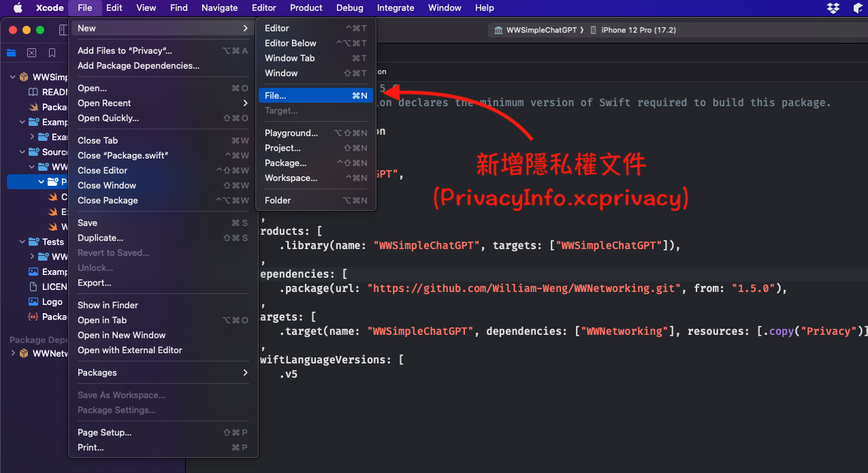This screenshot has height=473, width=868.
Task: Open the New submenu
Action: point(163,28)
